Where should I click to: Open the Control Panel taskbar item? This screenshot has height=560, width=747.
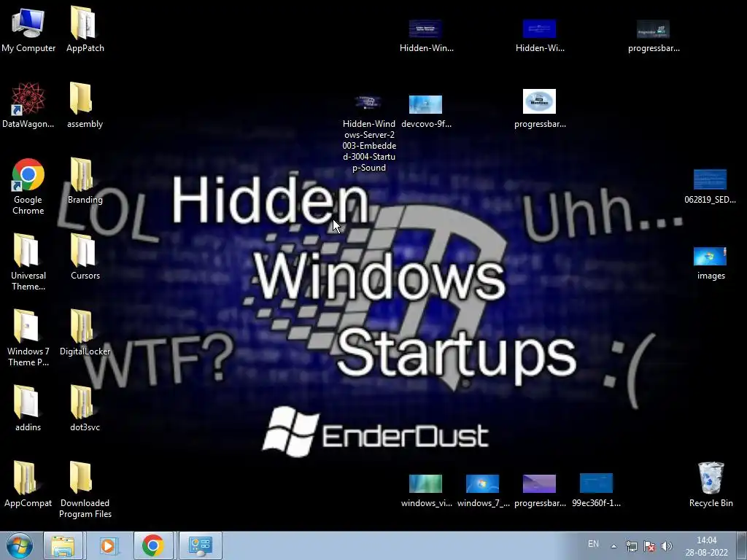point(200,545)
